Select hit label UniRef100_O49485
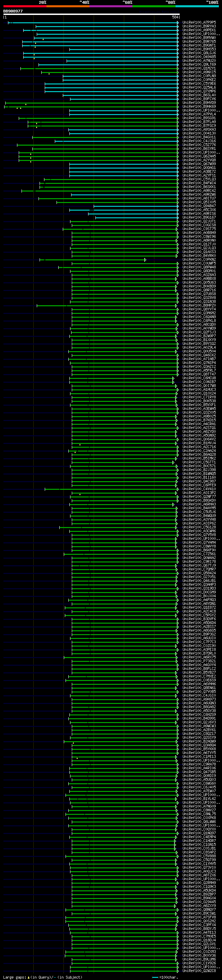Screen dimensions: 222x980 coord(199,57)
